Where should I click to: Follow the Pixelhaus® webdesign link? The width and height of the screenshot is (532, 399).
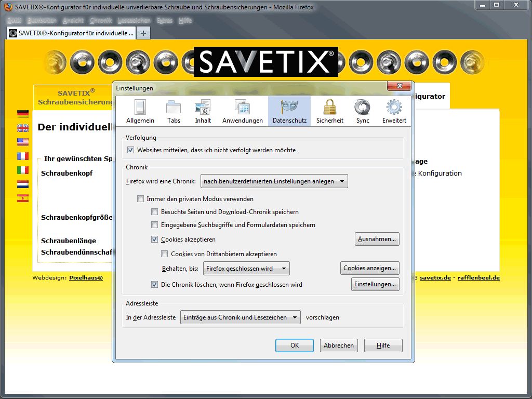(86, 277)
